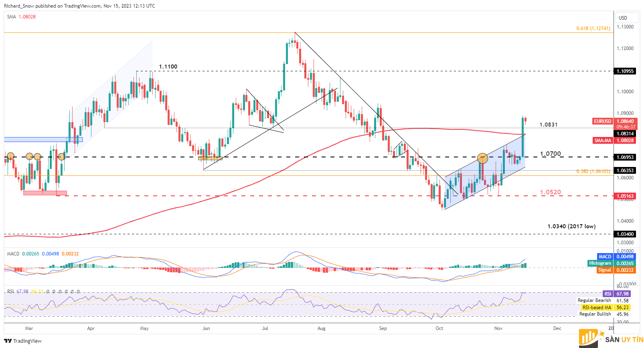
Task: Click the Nov label on time axis
Action: [x=498, y=328]
